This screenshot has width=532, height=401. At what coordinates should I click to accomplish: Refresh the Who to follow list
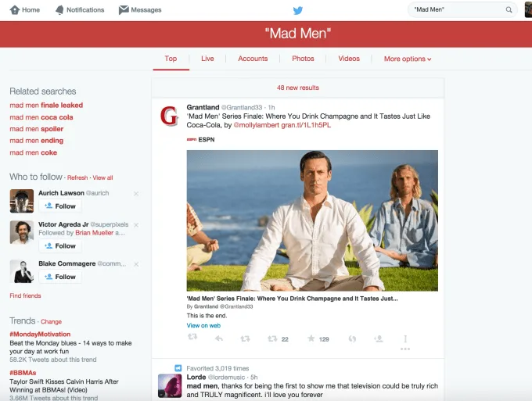77,177
